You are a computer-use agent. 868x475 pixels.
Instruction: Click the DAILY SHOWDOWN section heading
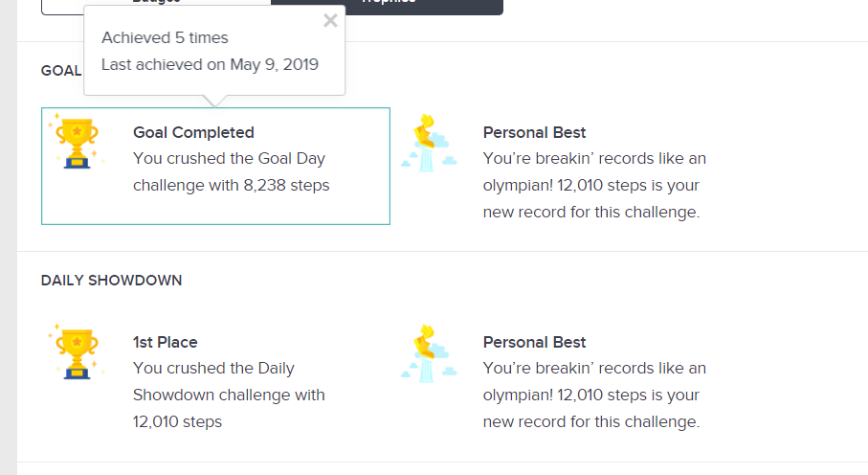111,281
